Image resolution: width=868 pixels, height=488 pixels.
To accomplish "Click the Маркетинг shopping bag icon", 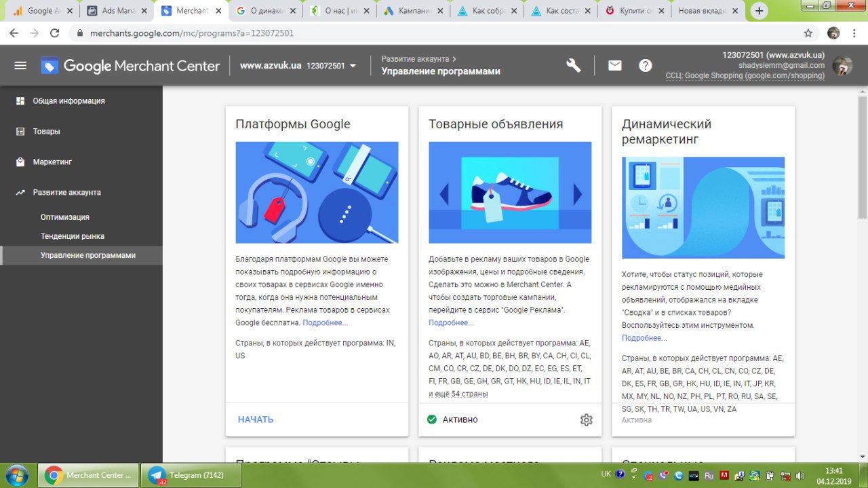I will click(x=20, y=162).
